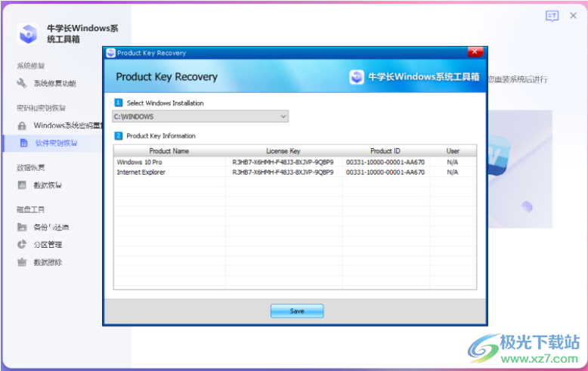Click the 牛学长 logo in dialog banner
This screenshot has width=588, height=371.
(357, 77)
